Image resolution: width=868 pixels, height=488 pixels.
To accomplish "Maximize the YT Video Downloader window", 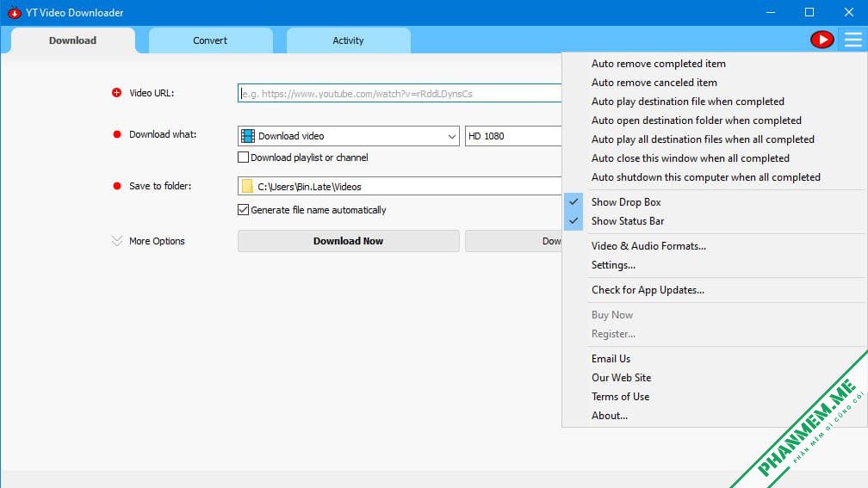I will 809,12.
